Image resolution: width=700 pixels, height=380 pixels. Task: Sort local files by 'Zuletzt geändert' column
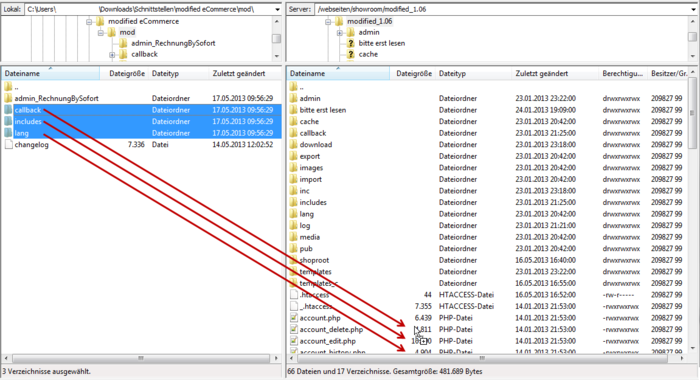245,73
